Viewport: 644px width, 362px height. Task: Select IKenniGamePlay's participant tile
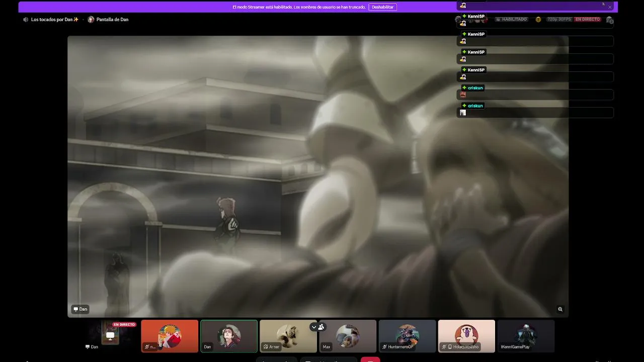pos(526,336)
